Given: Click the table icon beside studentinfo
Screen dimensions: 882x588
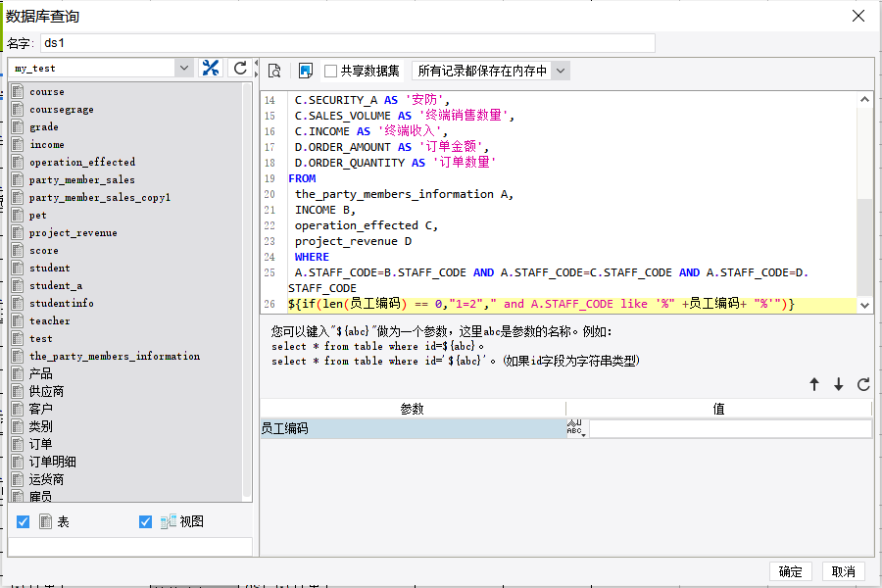Looking at the screenshot, I should click(18, 303).
